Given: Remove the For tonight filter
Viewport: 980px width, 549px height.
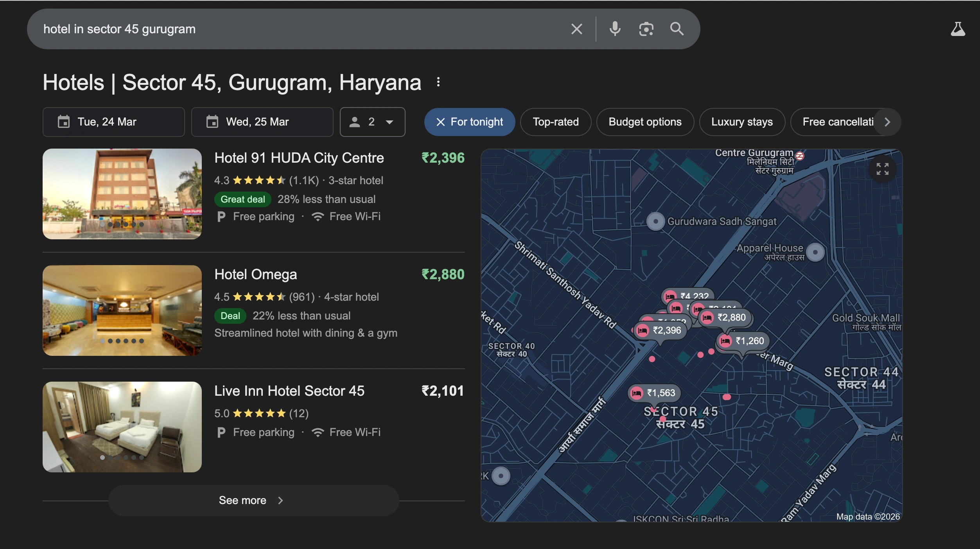Looking at the screenshot, I should tap(441, 122).
